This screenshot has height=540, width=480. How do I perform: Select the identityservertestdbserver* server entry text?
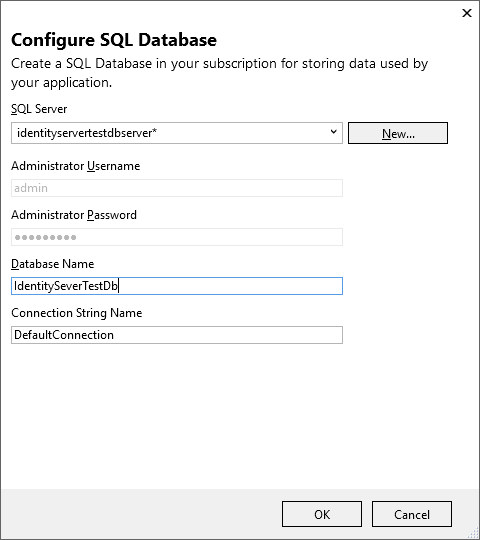click(x=87, y=133)
